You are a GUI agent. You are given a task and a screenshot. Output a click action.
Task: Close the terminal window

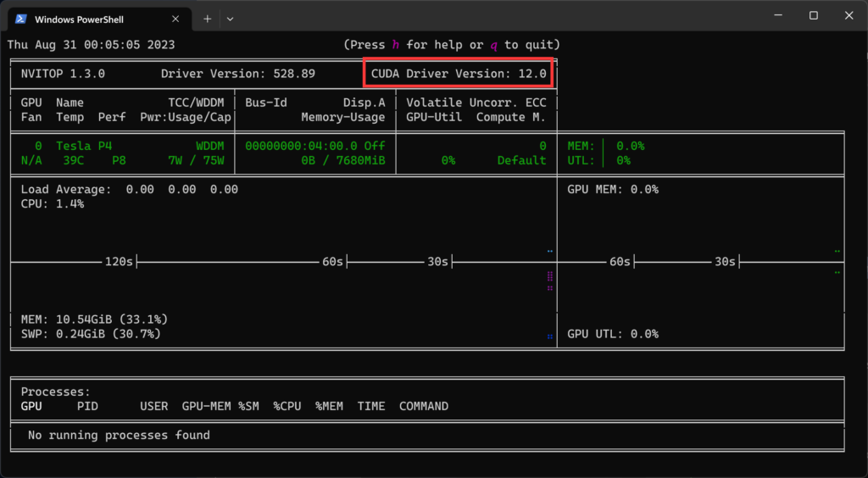pos(849,15)
